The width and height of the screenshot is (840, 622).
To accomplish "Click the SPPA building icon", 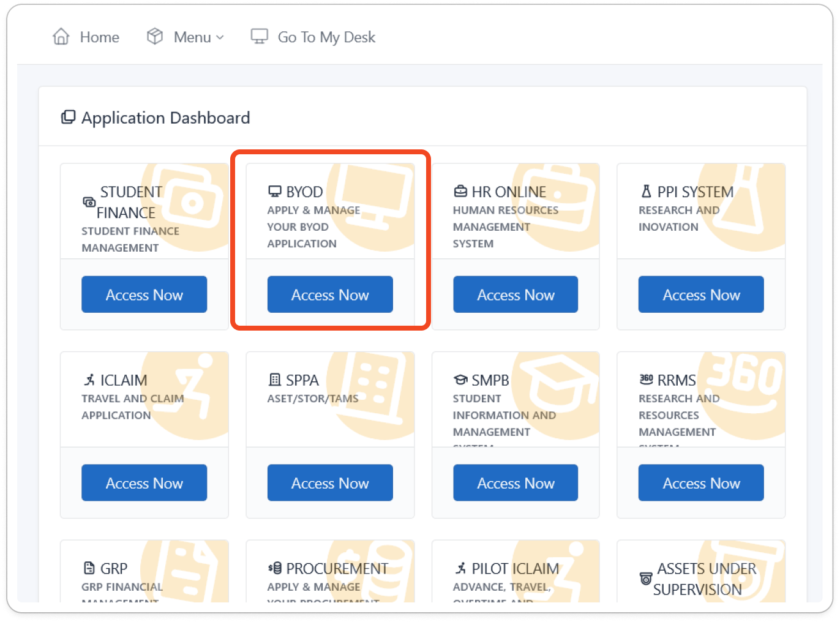I will click(275, 380).
